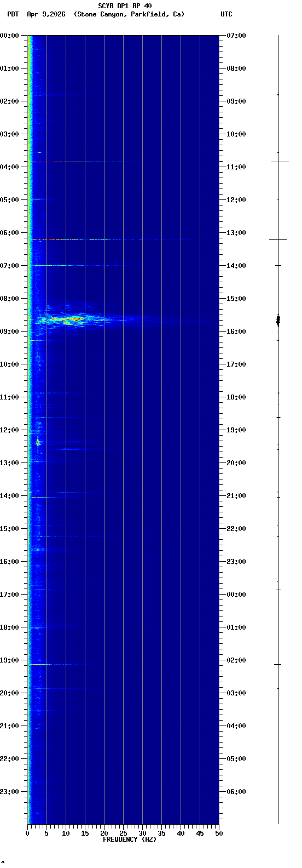The height and width of the screenshot is (868, 302).
Task: Click the UTC axis label "05:00"
Action: 236,759
